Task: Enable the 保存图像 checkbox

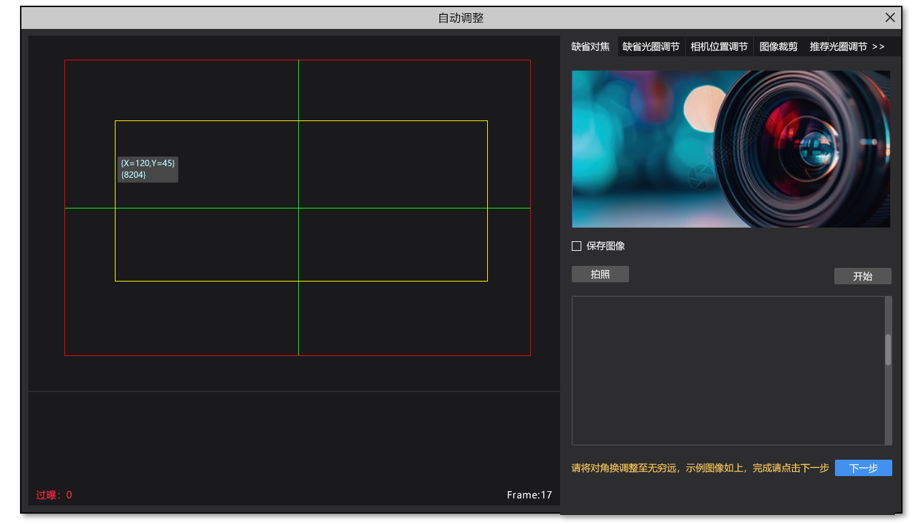Action: pyautogui.click(x=577, y=246)
